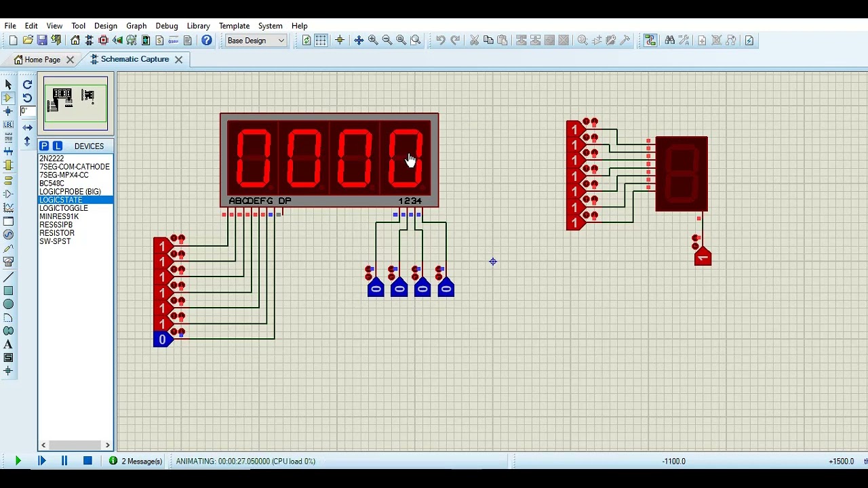Screen dimensions: 868x488
Task: Rotate anti-clockwise using the rotation arrow
Action: [x=27, y=98]
